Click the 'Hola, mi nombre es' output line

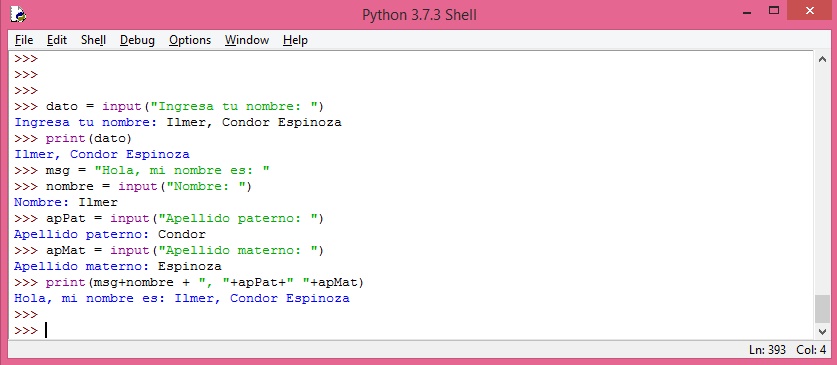pyautogui.click(x=182, y=298)
